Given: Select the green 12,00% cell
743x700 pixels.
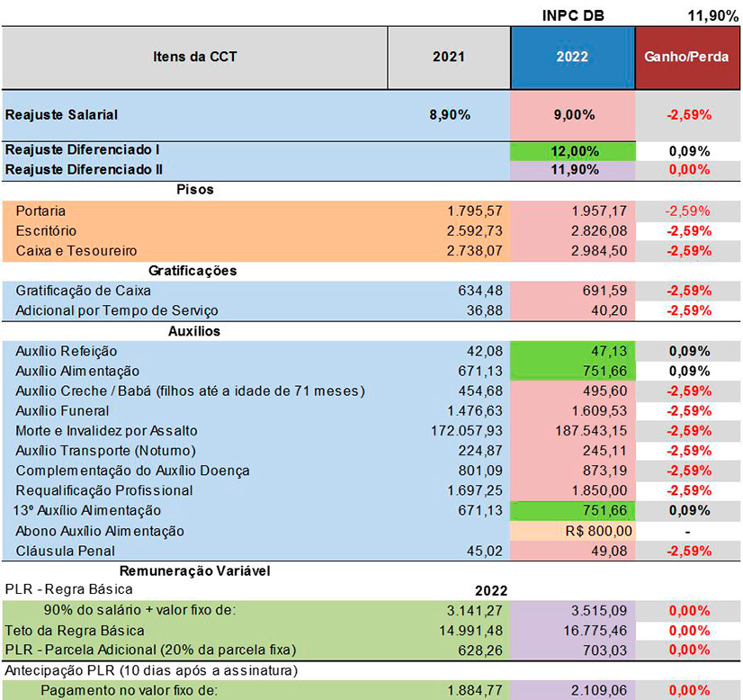Looking at the screenshot, I should (x=573, y=152).
